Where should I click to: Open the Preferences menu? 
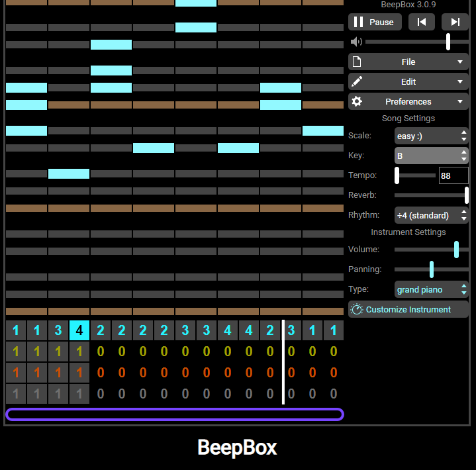tap(408, 101)
